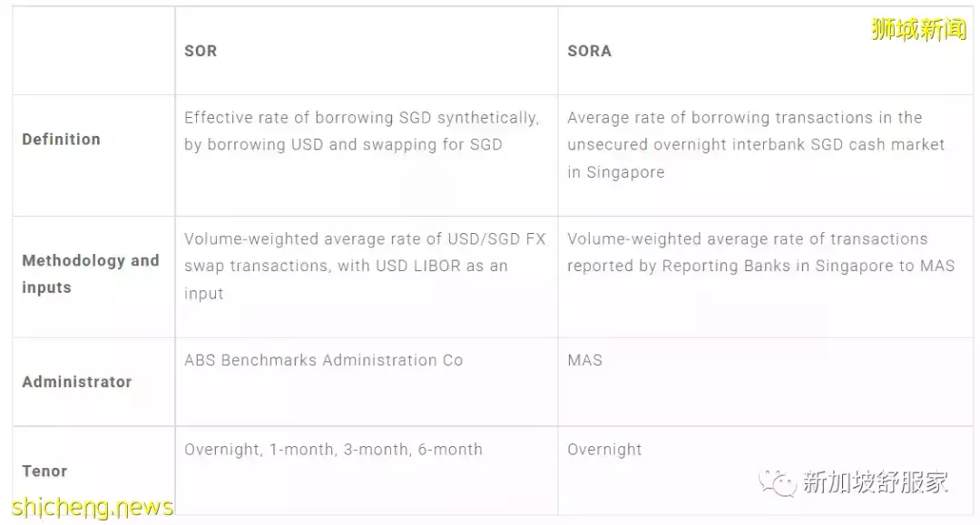Viewport: 980px width, 525px height.
Task: Click the SOR column header
Action: pyautogui.click(x=201, y=51)
